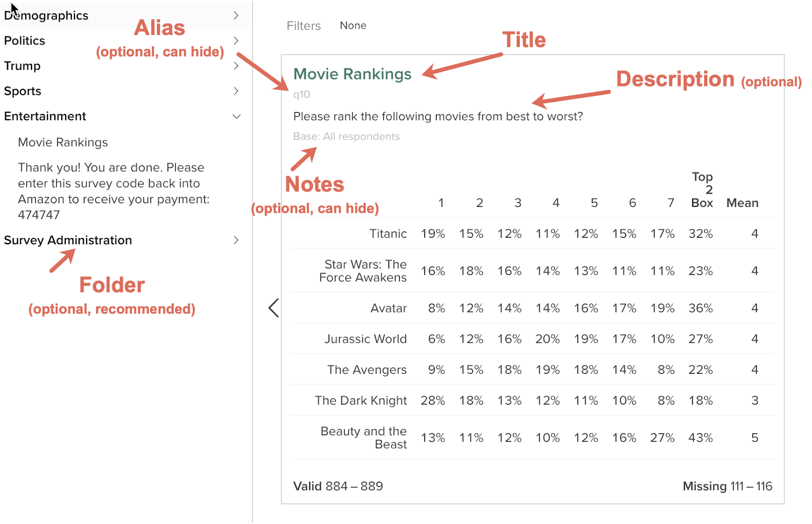Open the Survey Administration folder
Image resolution: width=812 pixels, height=524 pixels.
click(x=68, y=240)
